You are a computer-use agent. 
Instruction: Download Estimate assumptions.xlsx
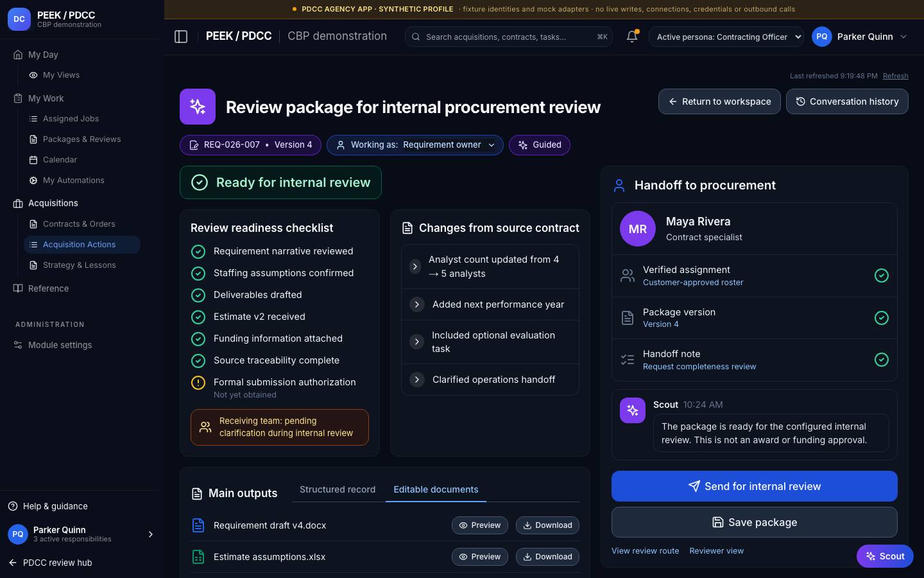click(x=547, y=557)
